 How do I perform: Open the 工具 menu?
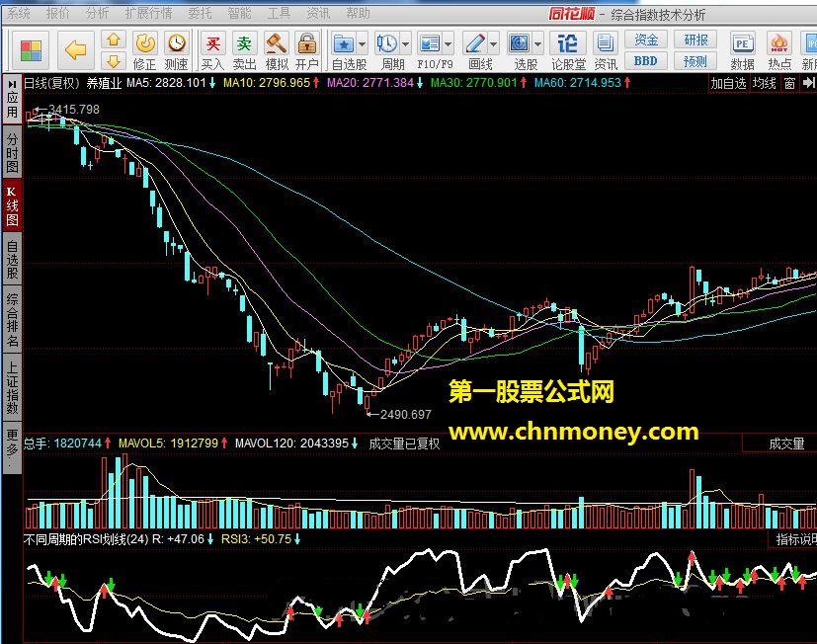pyautogui.click(x=279, y=13)
